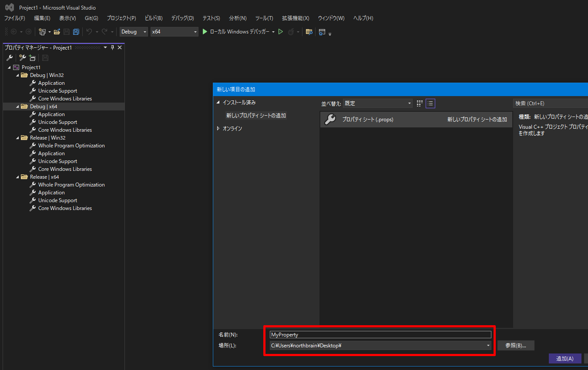The width and height of the screenshot is (588, 370).
Task: Click the 検索 (Ctrl+E) search box
Action: pyautogui.click(x=551, y=103)
